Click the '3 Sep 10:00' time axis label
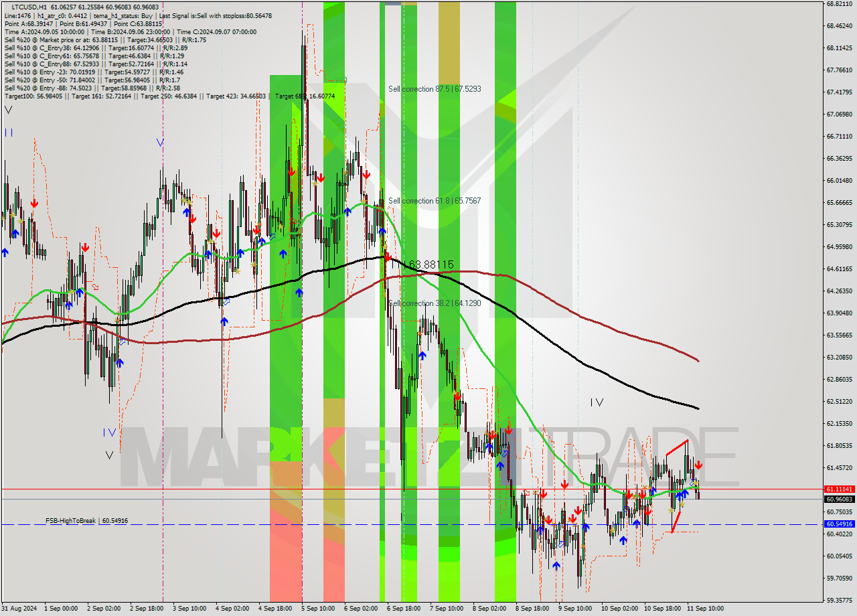857x616 pixels. (x=189, y=609)
